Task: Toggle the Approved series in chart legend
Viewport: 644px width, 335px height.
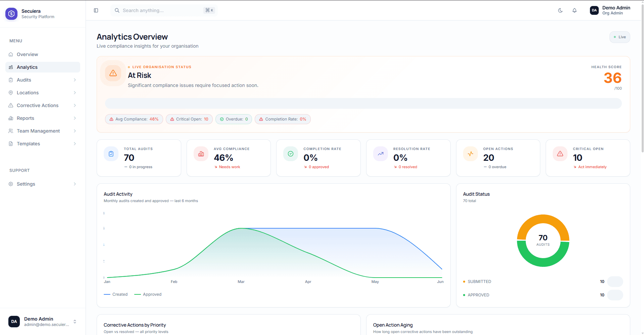Action: [148, 294]
